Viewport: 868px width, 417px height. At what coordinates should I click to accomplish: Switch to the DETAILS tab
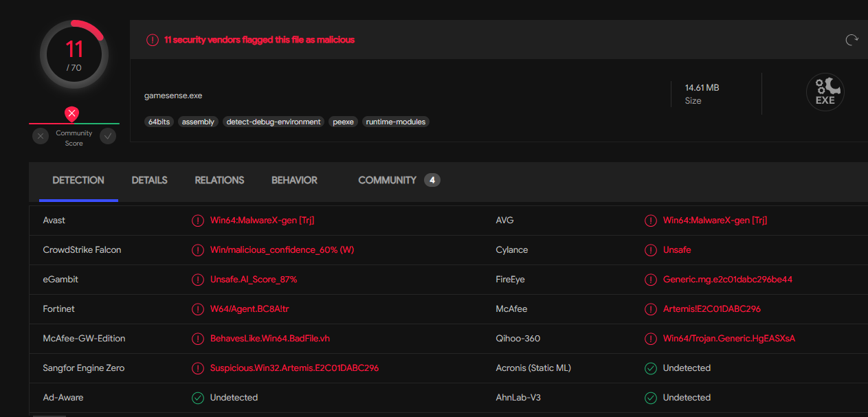pyautogui.click(x=149, y=180)
